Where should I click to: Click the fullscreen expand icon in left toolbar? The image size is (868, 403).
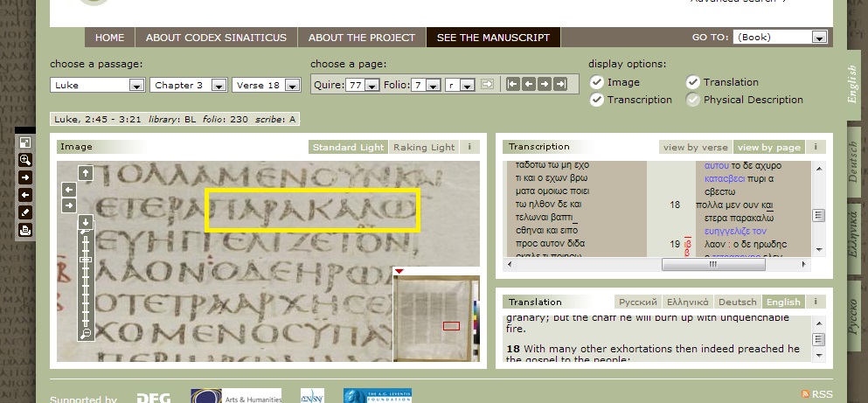(24, 142)
